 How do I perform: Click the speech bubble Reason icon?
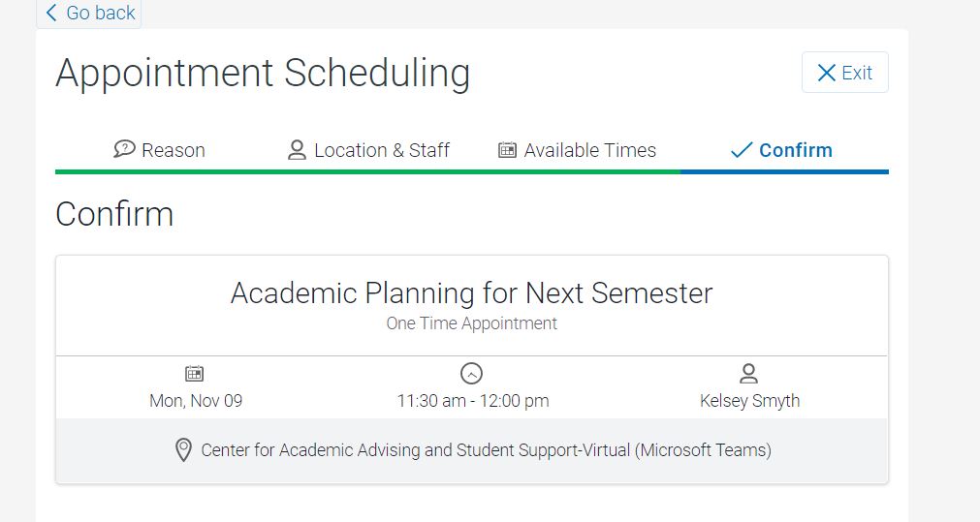tap(124, 149)
